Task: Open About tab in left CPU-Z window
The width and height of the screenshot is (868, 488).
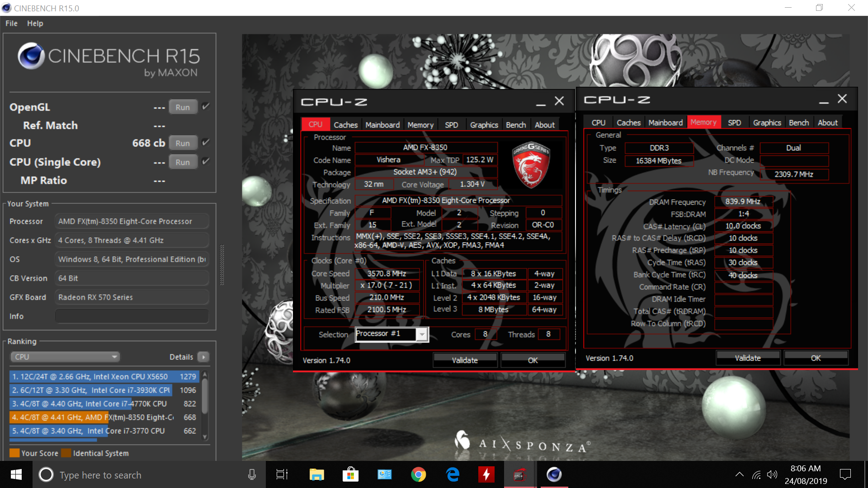Action: 545,125
